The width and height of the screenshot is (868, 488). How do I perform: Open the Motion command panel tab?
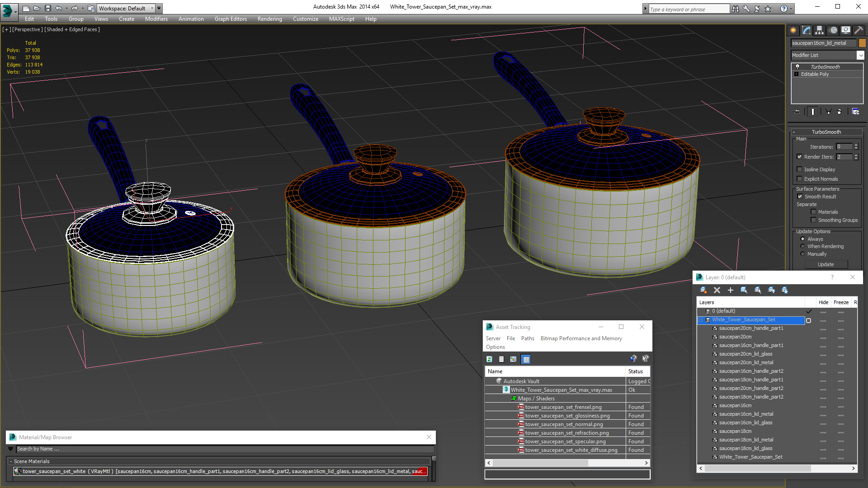833,30
